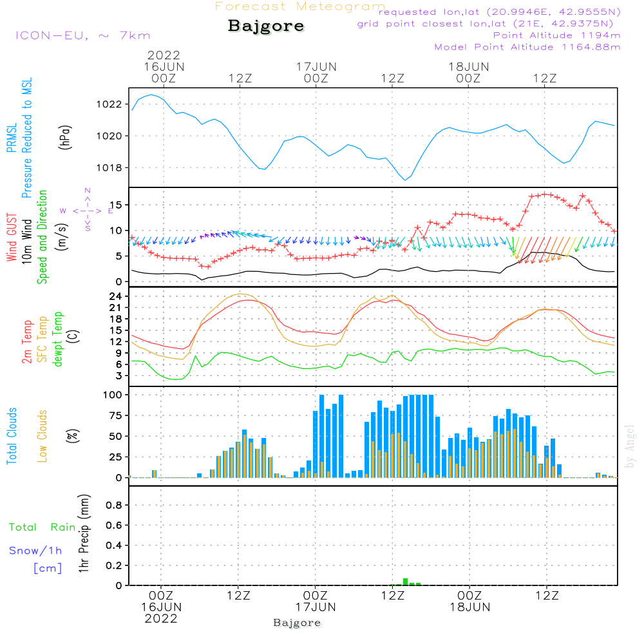Click the '[cm]' snow unit label
644x644 pixels.
[x=48, y=569]
